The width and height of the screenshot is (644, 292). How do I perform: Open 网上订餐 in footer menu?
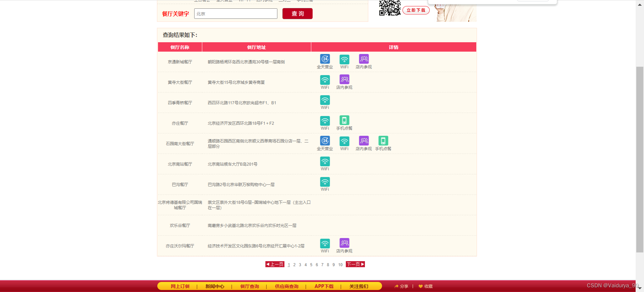180,286
